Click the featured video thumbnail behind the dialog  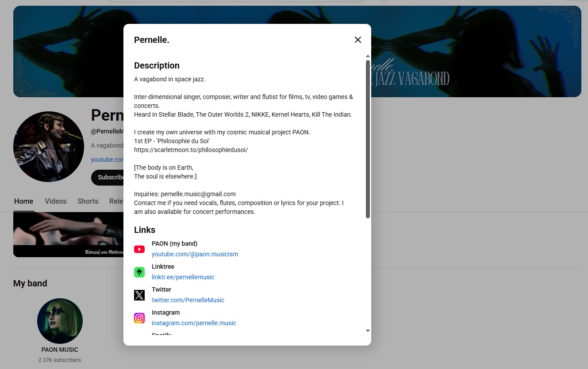click(x=68, y=235)
